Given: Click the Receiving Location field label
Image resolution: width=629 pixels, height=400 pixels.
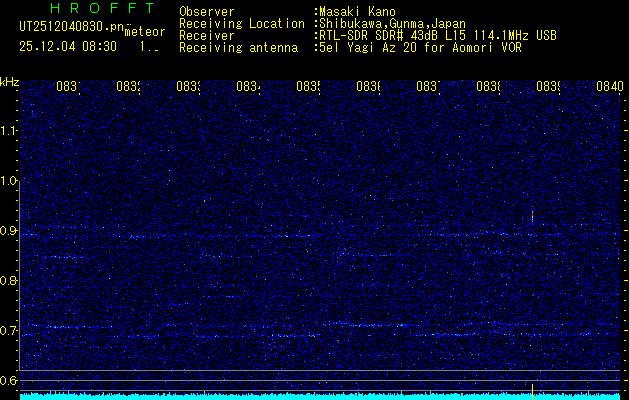Looking at the screenshot, I should pos(241,23).
